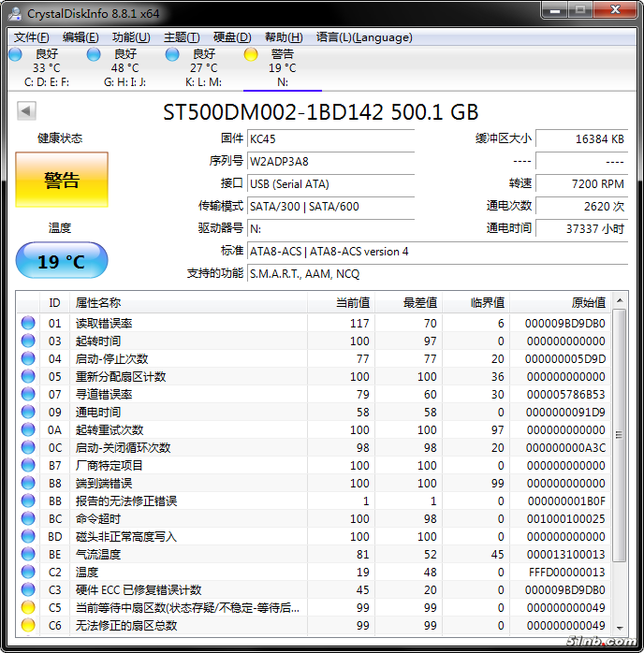644x653 pixels.
Task: Click the blue status dot for attribute C2
Action: click(28, 572)
